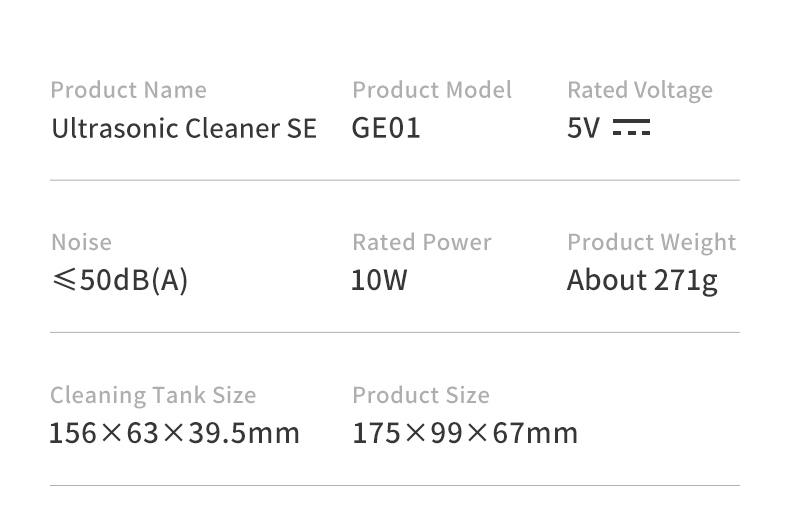The width and height of the screenshot is (790, 526).
Task: Click the divider line below Product Name row
Action: (395, 180)
